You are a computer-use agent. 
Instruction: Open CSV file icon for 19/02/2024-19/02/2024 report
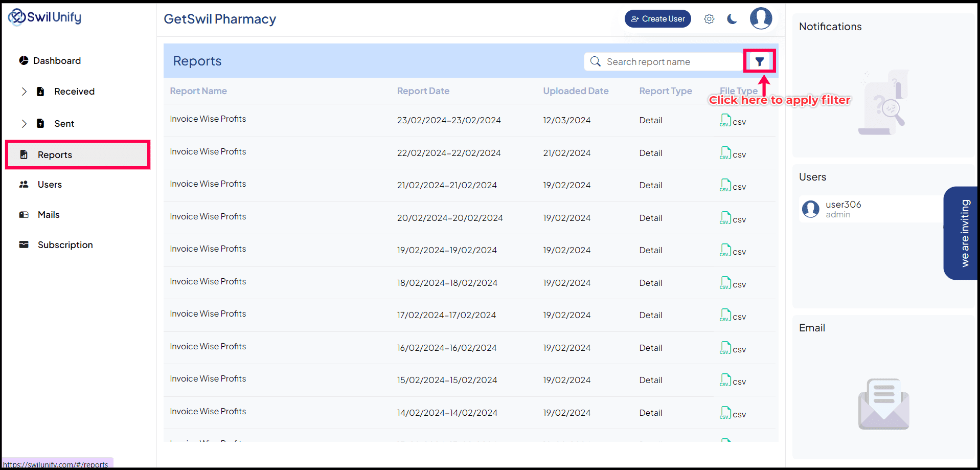click(725, 251)
